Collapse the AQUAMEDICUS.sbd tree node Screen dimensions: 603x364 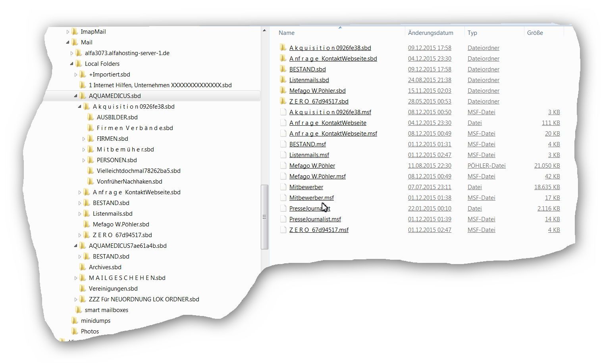[75, 96]
